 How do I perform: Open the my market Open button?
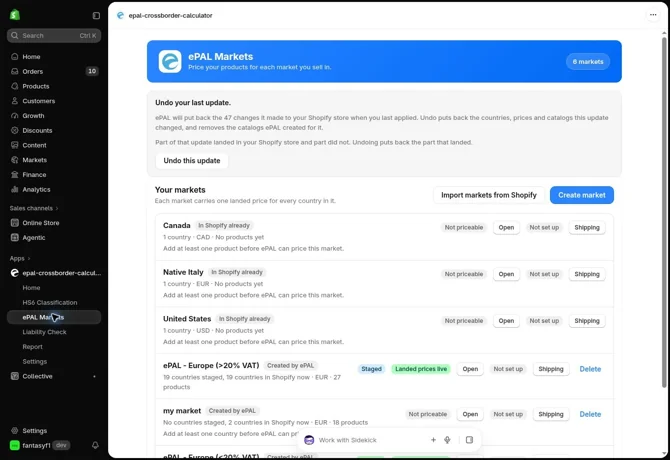(x=470, y=414)
